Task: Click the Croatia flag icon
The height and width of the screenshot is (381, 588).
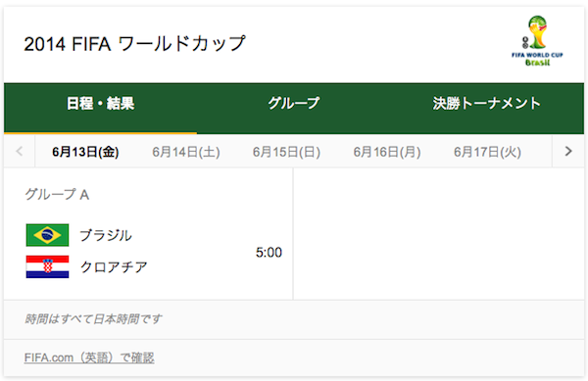Action: [x=47, y=266]
